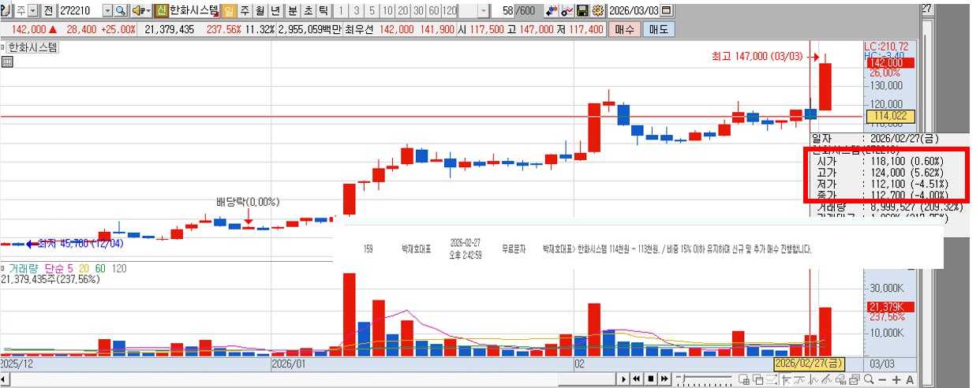This screenshot has width=980, height=388.
Task: Select 초 second period toggle
Action: coord(307,11)
